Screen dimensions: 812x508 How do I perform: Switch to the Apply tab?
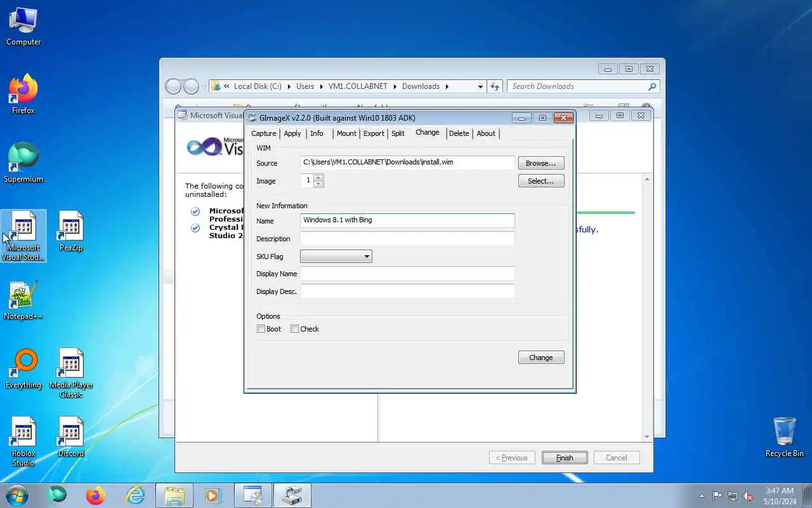coord(292,133)
